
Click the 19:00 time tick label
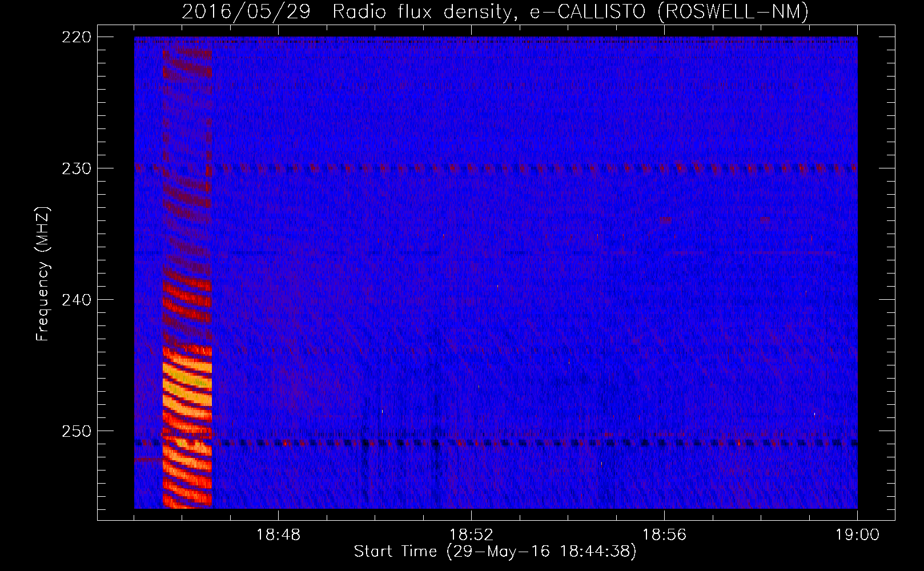(857, 535)
